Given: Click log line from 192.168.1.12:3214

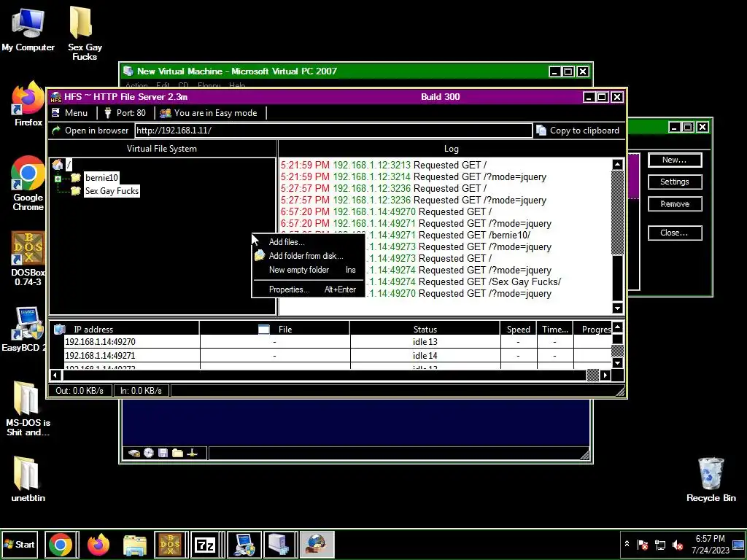Looking at the screenshot, I should (x=414, y=176).
